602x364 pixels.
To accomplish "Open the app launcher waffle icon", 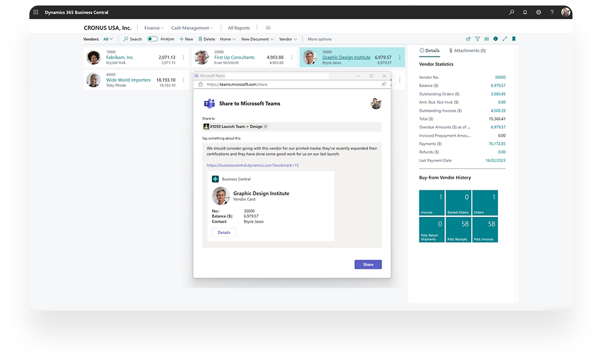I will (x=36, y=12).
